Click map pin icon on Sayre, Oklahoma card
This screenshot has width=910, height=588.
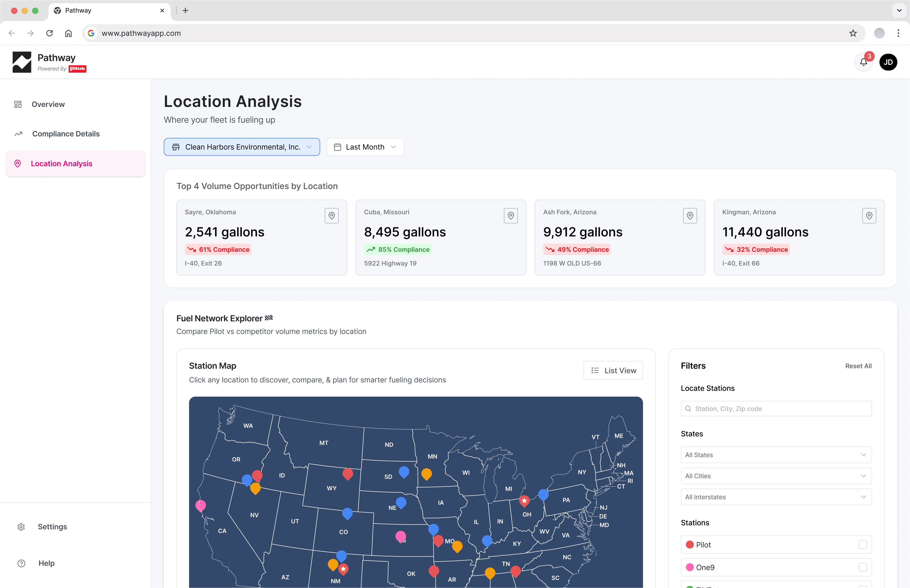(x=332, y=216)
